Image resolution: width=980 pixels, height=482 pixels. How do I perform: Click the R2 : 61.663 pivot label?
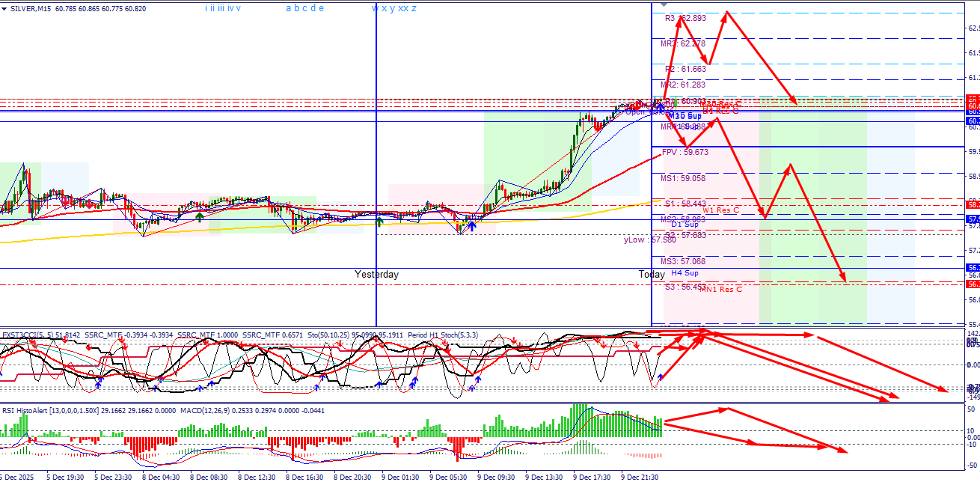(x=685, y=69)
